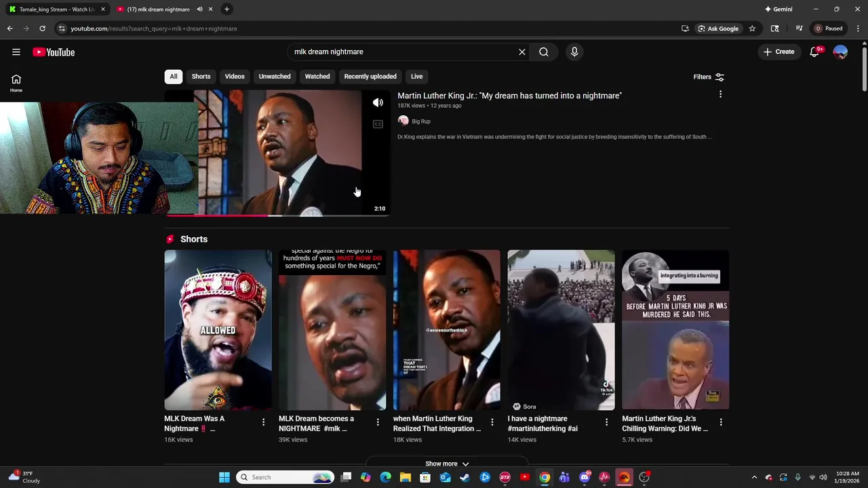868x488 pixels.
Task: Click the Ask Google Lens button
Action: coord(718,28)
